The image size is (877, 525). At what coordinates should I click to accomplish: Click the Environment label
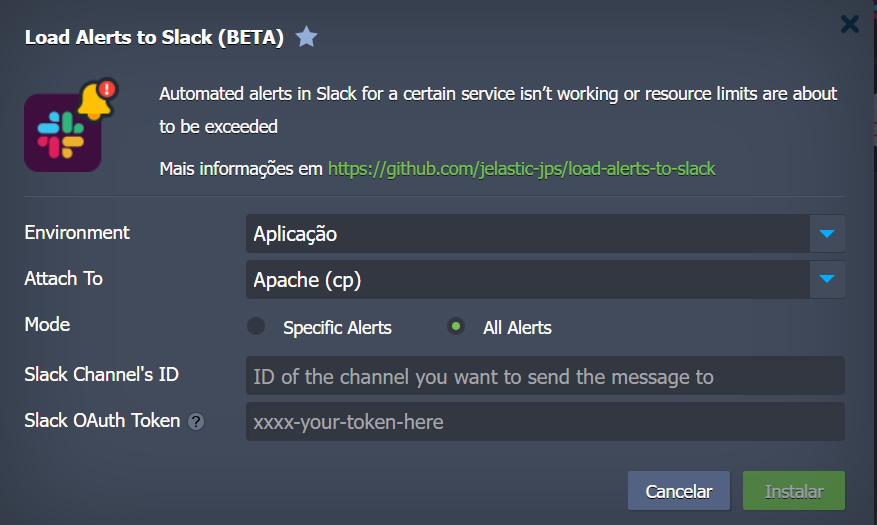pyautogui.click(x=77, y=233)
